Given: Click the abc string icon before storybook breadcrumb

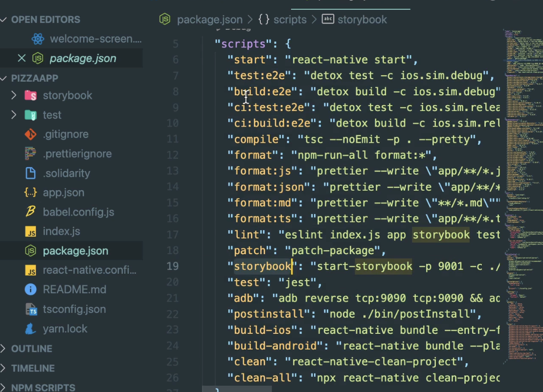Looking at the screenshot, I should tap(328, 19).
